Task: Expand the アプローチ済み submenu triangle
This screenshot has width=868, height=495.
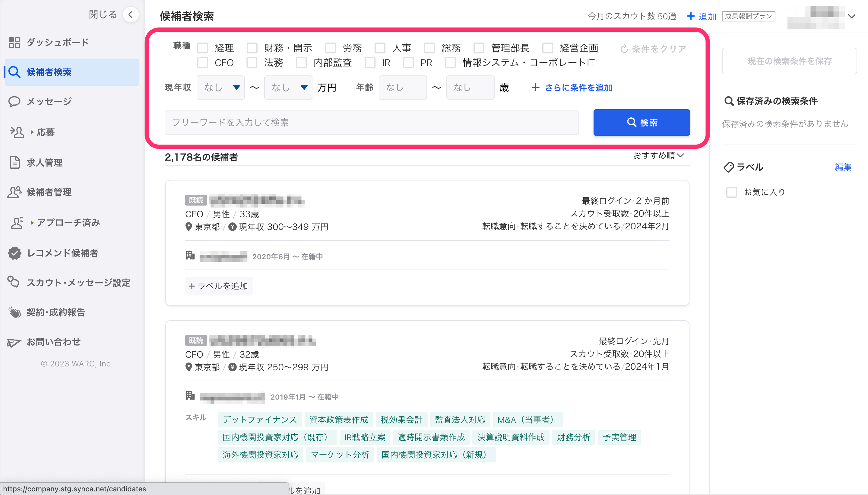Action: point(32,223)
